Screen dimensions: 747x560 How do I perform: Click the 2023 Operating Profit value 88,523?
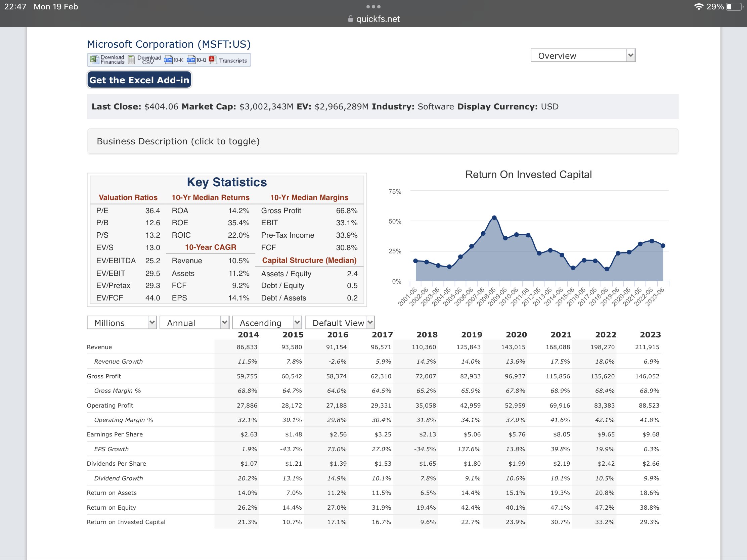tap(649, 406)
